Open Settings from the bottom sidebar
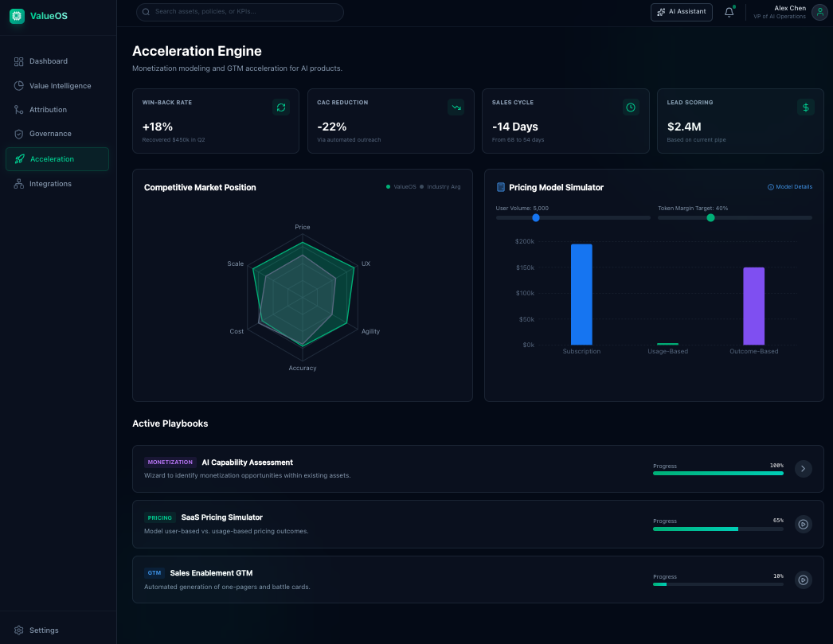The height and width of the screenshot is (644, 833). [x=36, y=630]
